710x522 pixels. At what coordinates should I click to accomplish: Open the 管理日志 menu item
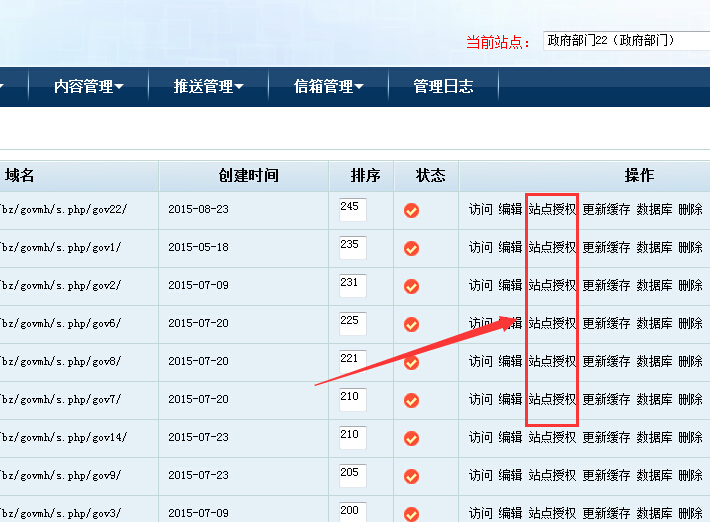tap(443, 87)
